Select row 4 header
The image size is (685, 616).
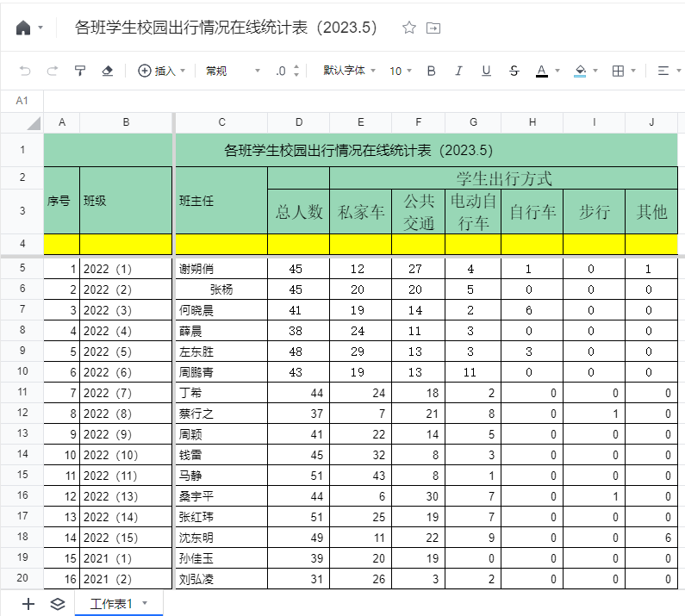click(22, 244)
